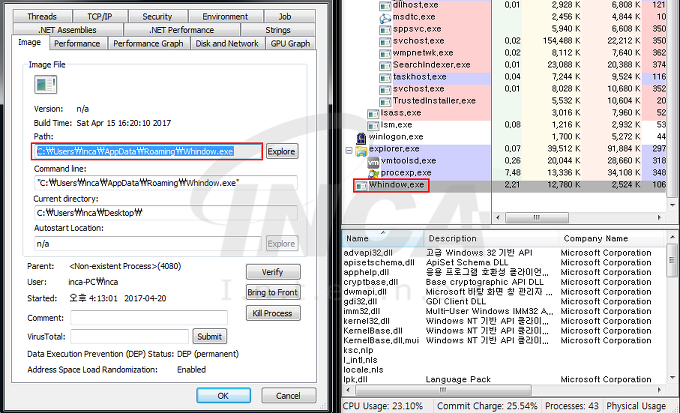Click the sppsvc.exe process icon
680x413 pixels.
click(385, 30)
